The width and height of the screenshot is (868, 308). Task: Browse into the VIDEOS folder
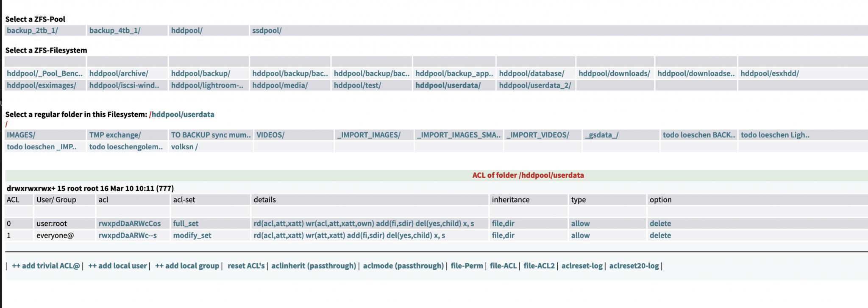pyautogui.click(x=270, y=135)
